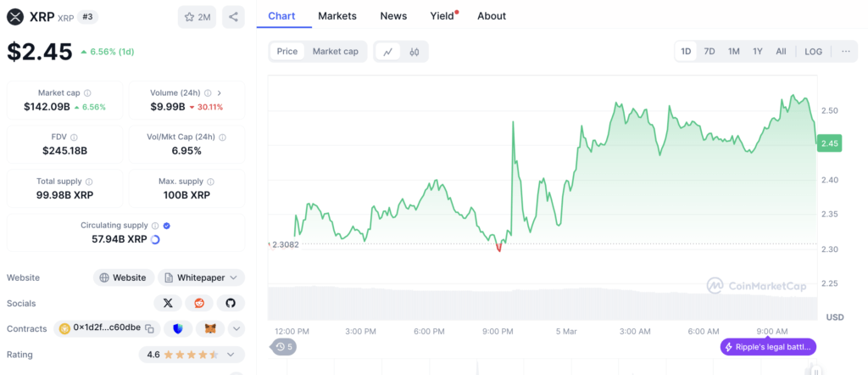Click the circulating supply progress ring
868x375 pixels.
point(155,239)
